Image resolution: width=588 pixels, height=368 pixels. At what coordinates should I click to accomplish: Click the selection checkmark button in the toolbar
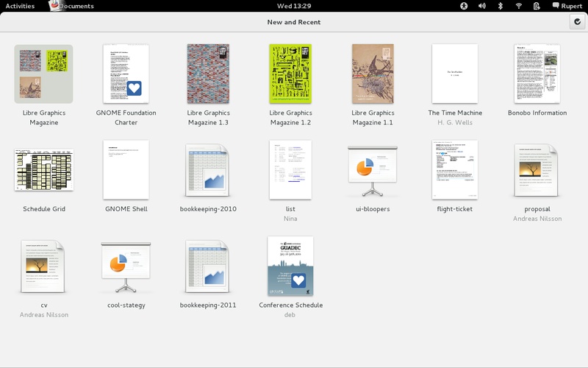[x=576, y=22]
